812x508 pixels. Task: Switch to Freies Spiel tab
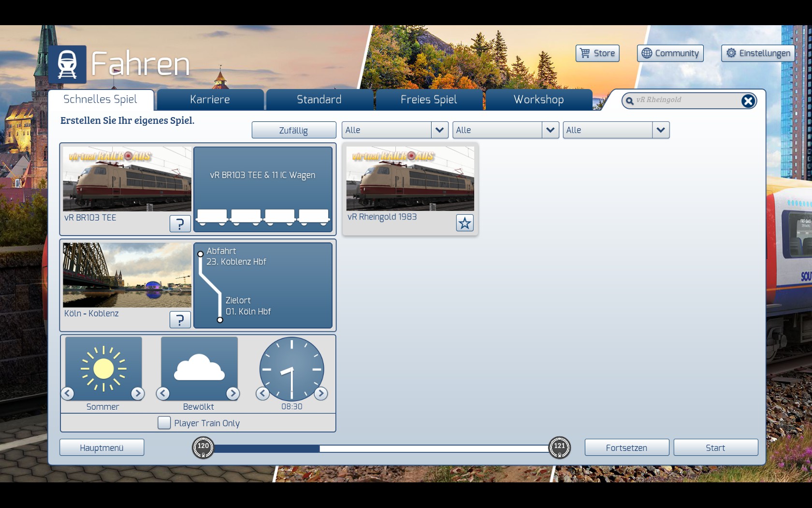click(x=429, y=100)
